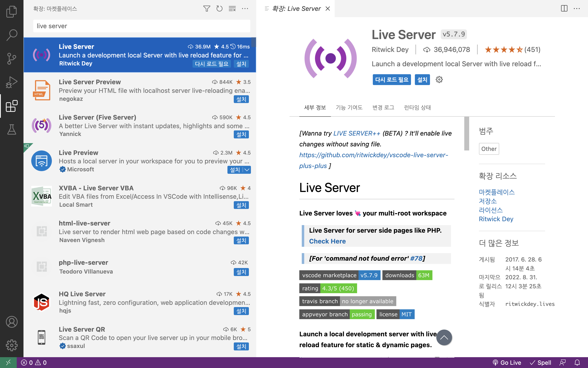The width and height of the screenshot is (588, 368).
Task: Focus the extensions search field
Action: [142, 26]
